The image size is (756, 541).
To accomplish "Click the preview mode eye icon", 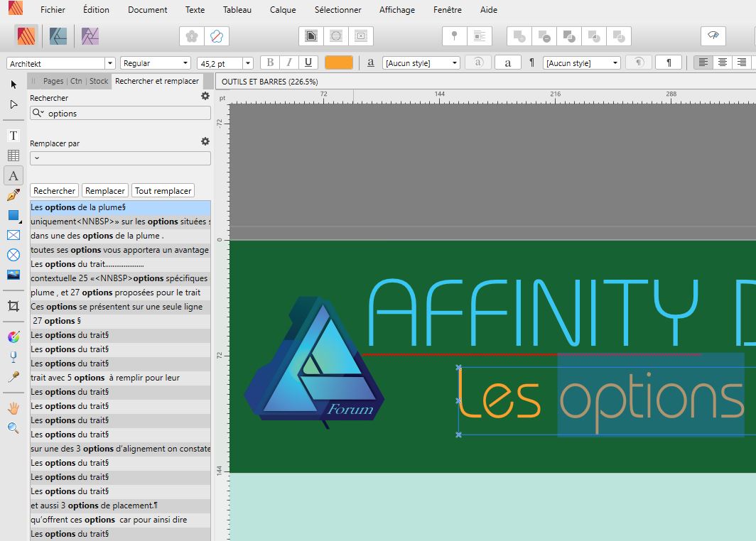I will pos(713,35).
